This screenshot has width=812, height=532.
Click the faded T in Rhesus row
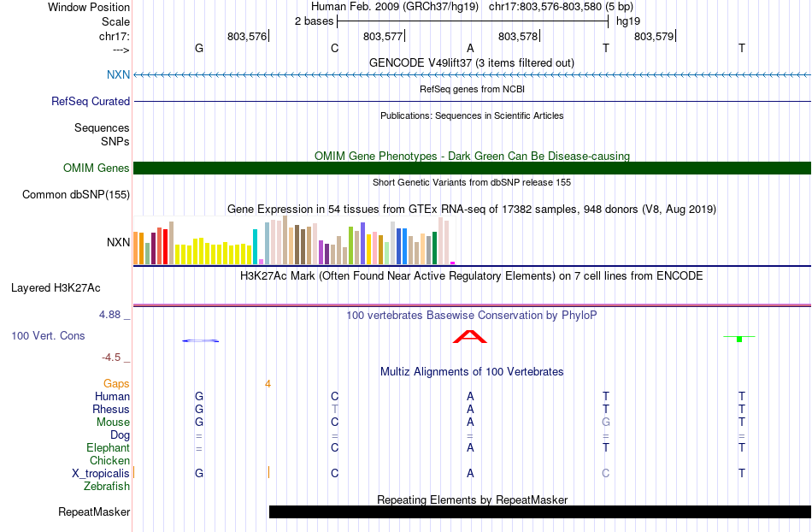pyautogui.click(x=334, y=409)
